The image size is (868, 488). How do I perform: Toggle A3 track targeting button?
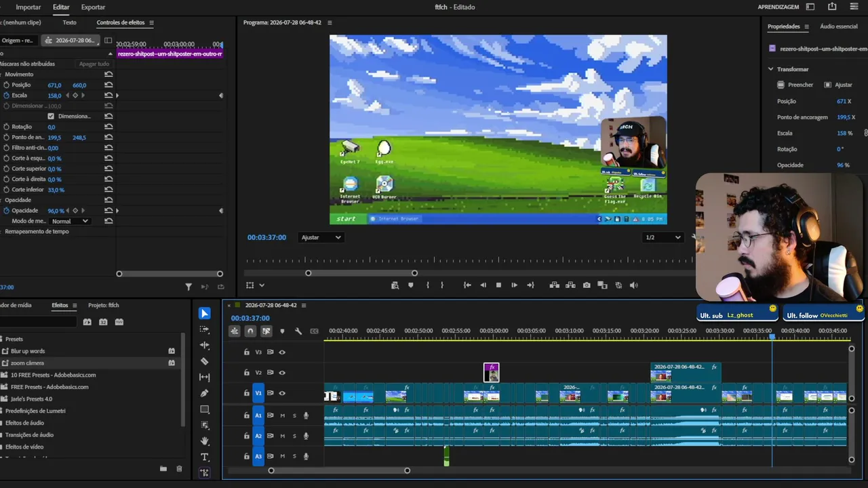[x=258, y=456]
